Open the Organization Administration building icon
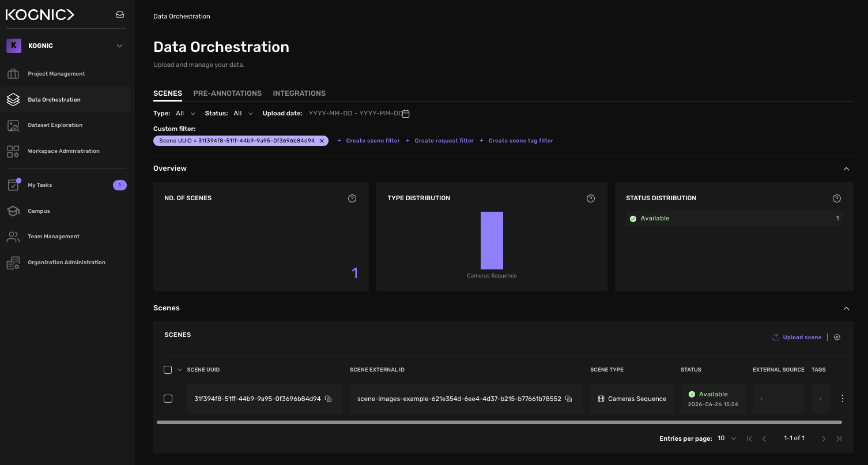This screenshot has height=465, width=868. point(13,262)
